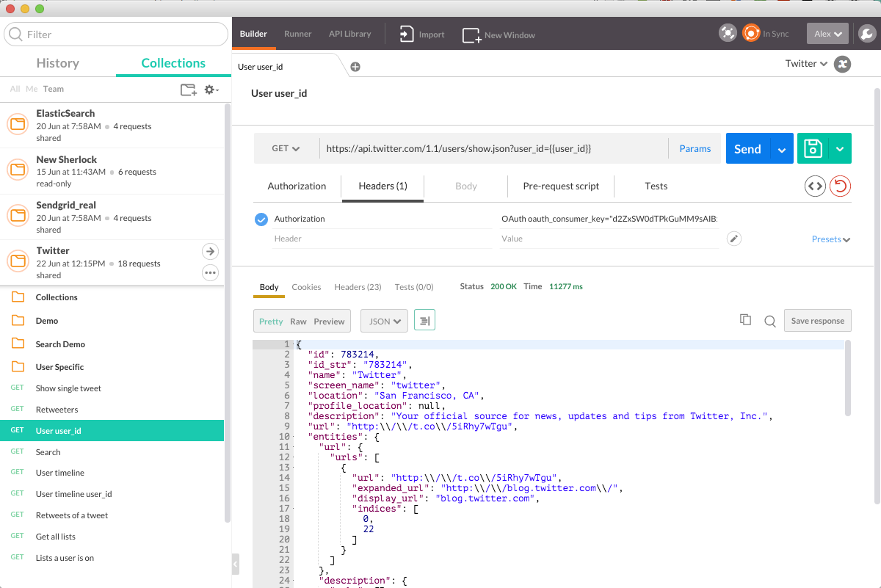Screen dimensions: 881x588
Task: Open settings via the wrench icon
Action: coord(866,34)
